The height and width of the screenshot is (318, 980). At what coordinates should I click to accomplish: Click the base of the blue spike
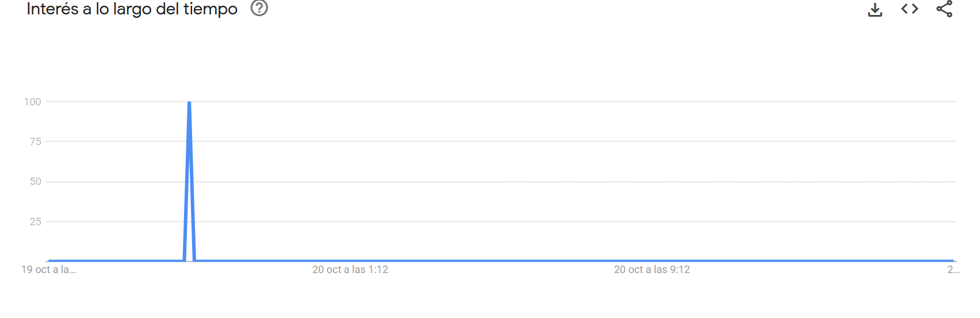tap(189, 260)
